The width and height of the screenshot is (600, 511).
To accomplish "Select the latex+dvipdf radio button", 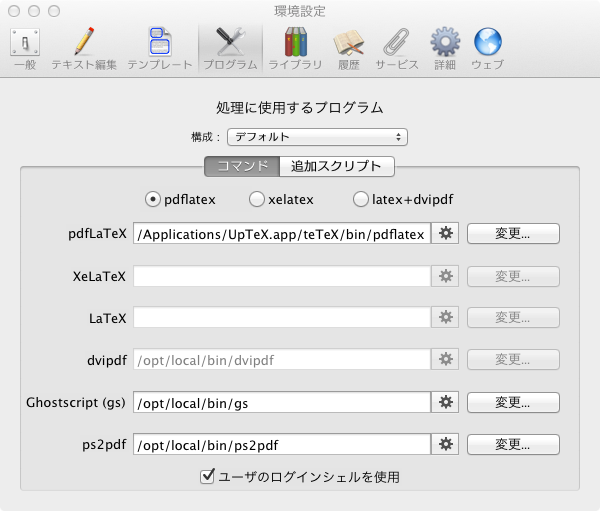I will (361, 199).
